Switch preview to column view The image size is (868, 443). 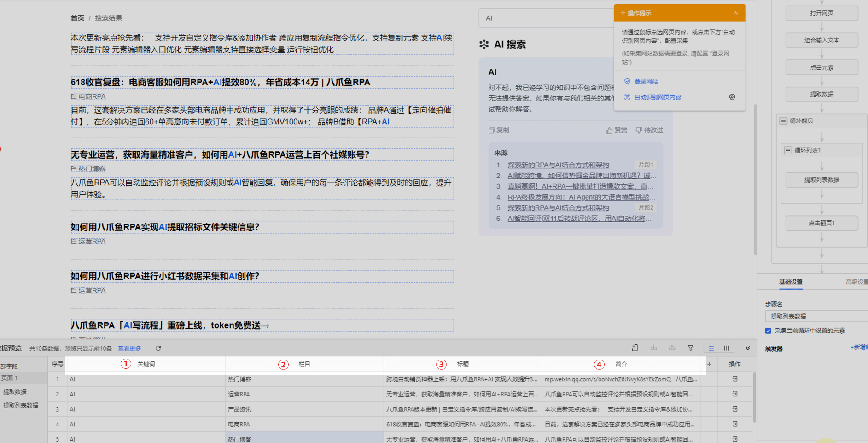click(727, 348)
